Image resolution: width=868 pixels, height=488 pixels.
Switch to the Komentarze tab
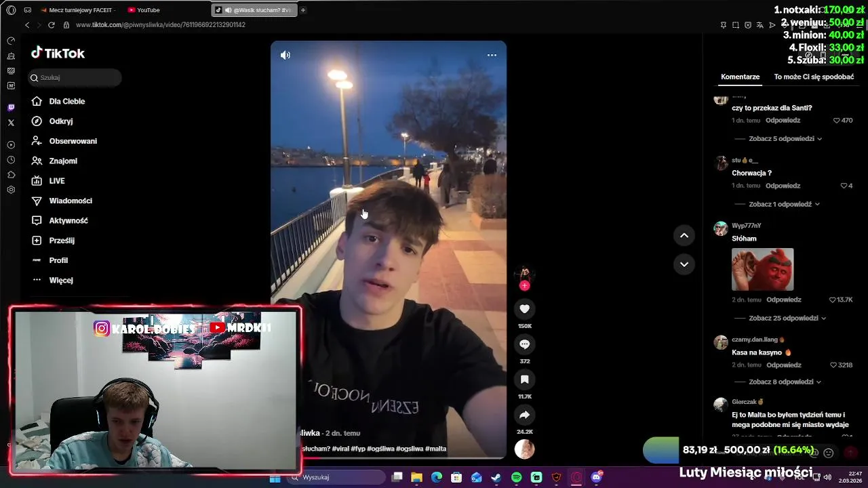coord(741,77)
